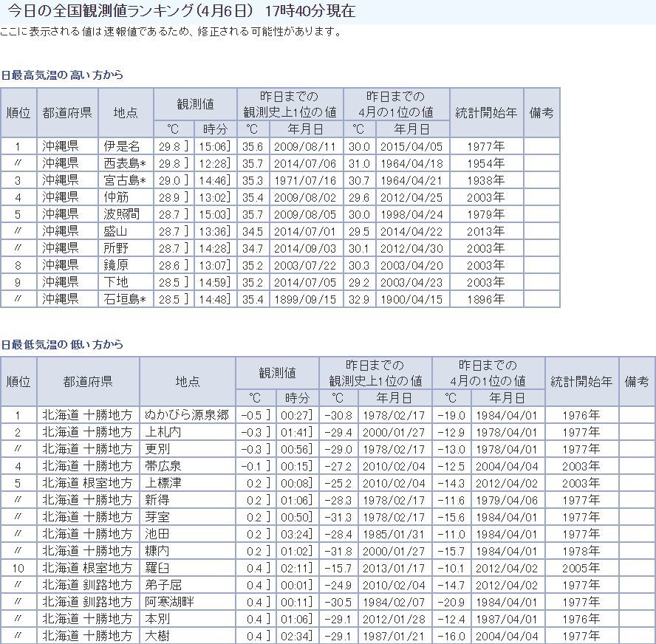656x644 pixels.
Task: Select the 帯広泉 station name
Action: click(163, 466)
